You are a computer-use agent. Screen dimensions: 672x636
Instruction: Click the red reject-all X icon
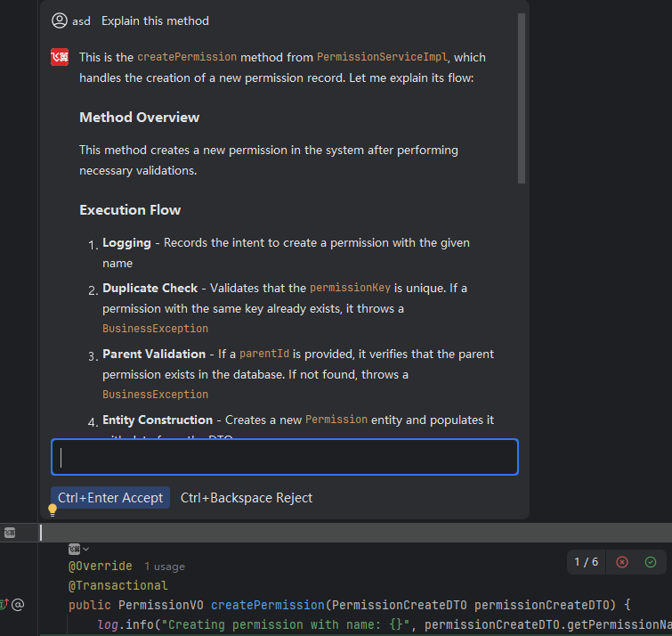(622, 562)
